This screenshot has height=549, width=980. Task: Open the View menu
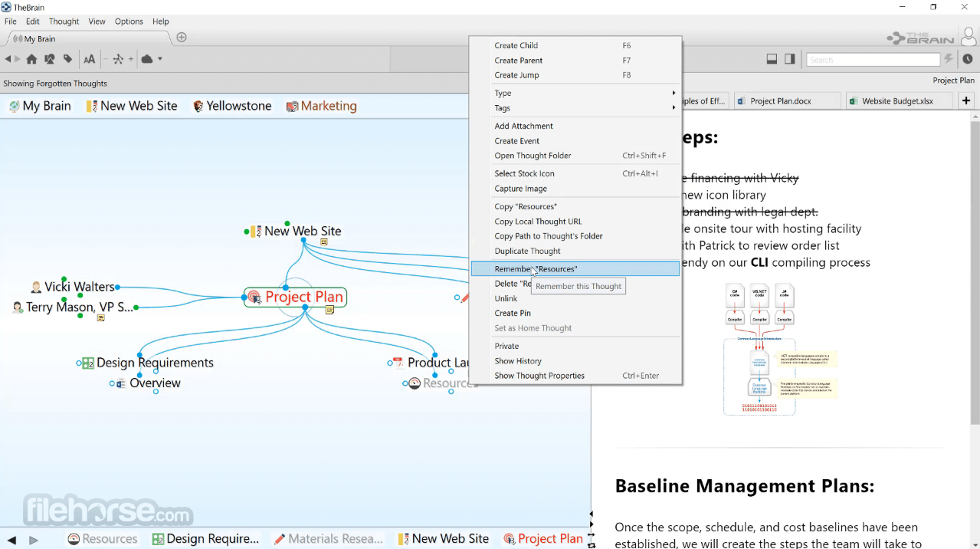97,21
